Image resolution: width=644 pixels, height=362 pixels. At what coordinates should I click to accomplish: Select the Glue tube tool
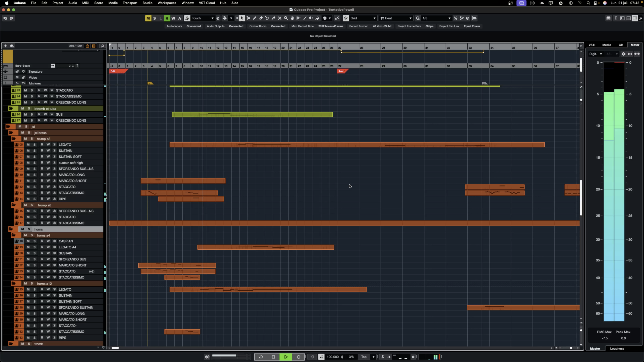273,18
